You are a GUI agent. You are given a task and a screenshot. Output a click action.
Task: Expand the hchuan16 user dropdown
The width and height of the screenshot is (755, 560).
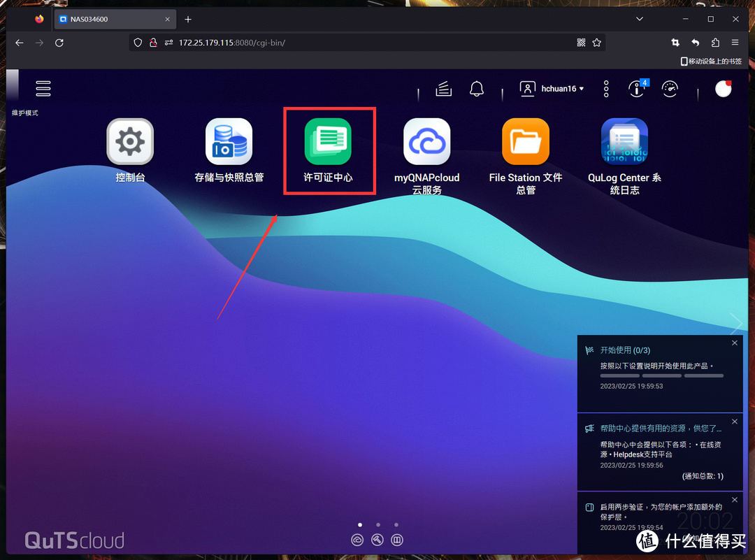click(552, 89)
